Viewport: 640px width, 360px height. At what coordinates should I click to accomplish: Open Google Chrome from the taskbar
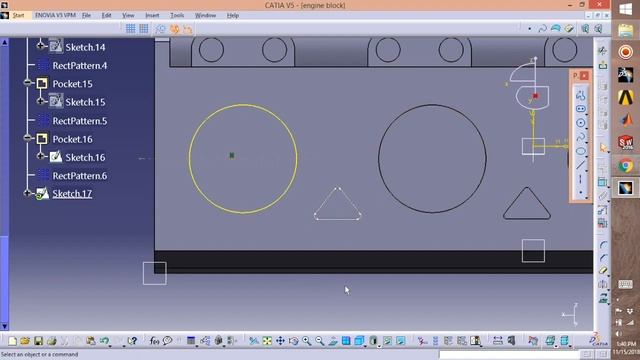625,166
